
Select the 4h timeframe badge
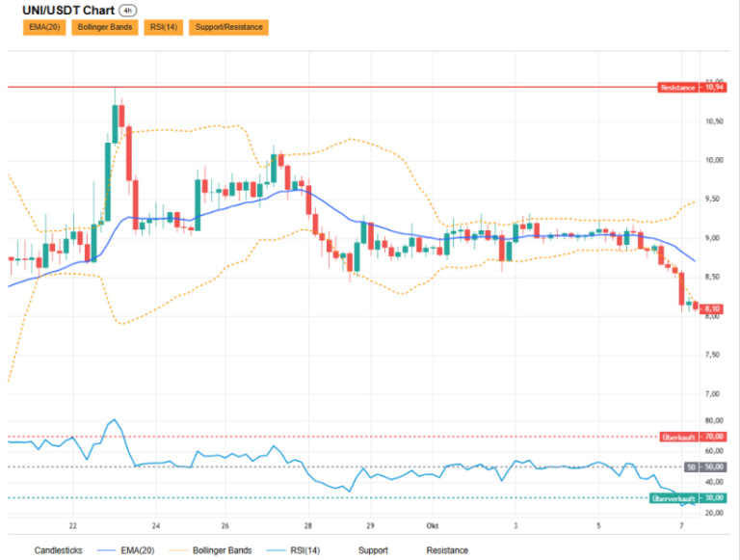tap(127, 11)
